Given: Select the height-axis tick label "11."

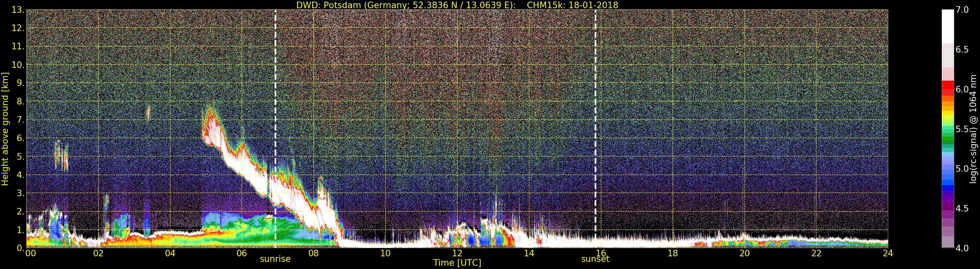Looking at the screenshot, I should pyautogui.click(x=18, y=46).
